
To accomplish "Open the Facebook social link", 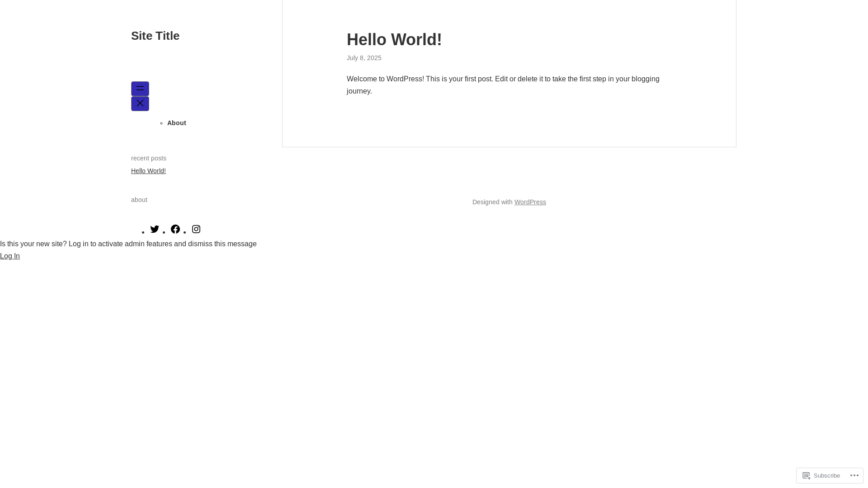I will click(175, 229).
